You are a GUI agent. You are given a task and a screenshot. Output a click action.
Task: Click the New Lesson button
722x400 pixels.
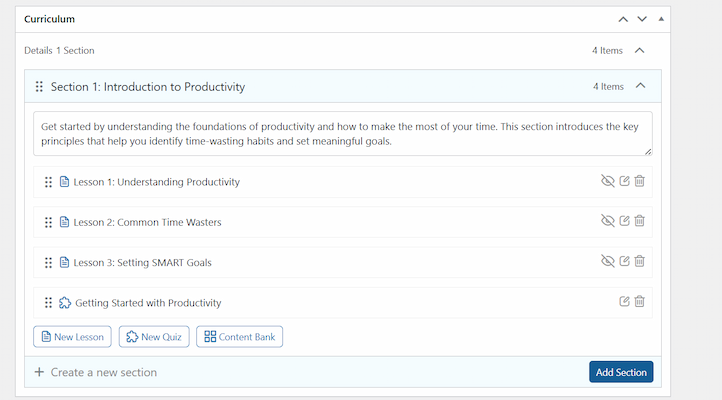pos(71,337)
